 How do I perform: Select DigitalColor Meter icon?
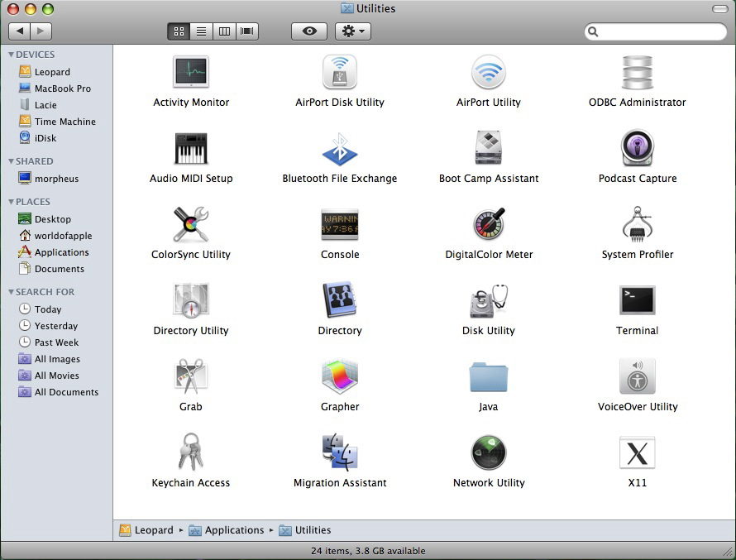(488, 224)
